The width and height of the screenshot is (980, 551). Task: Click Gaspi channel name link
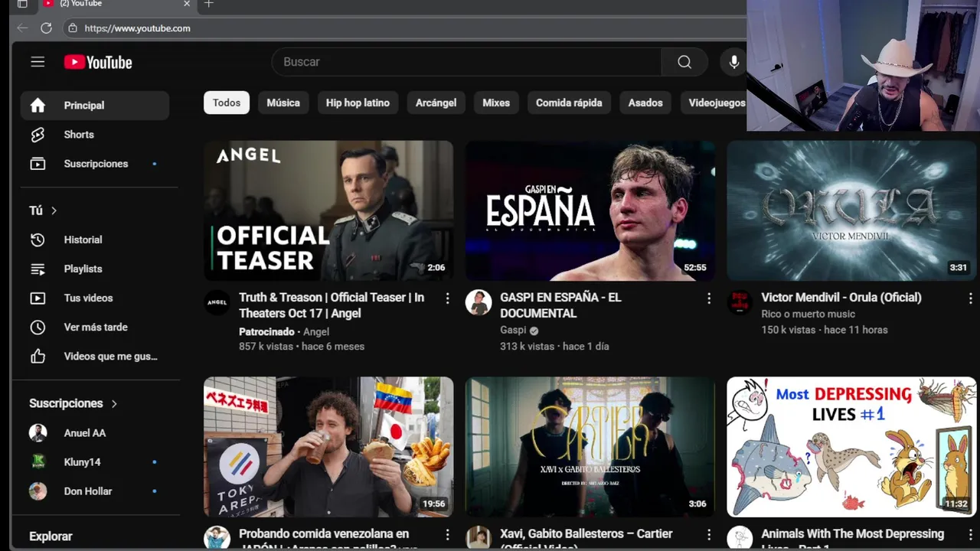[513, 331]
